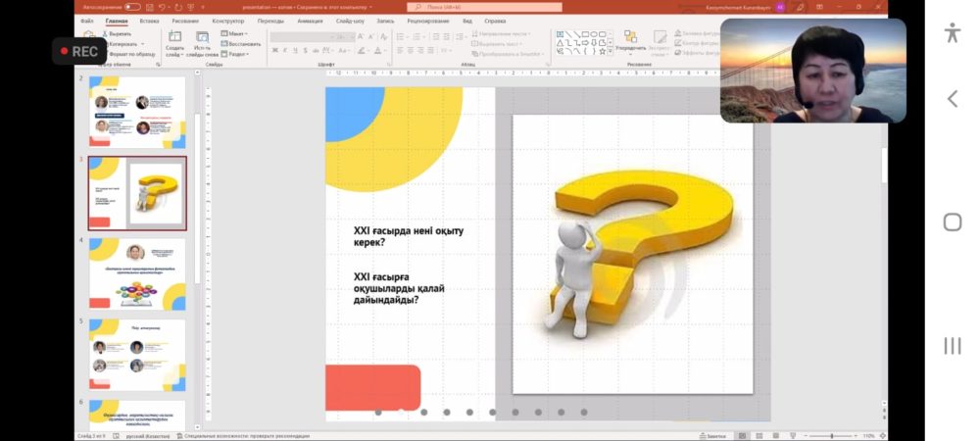Click the reading view icon
Screen dimensions: 980x441
tap(775, 435)
